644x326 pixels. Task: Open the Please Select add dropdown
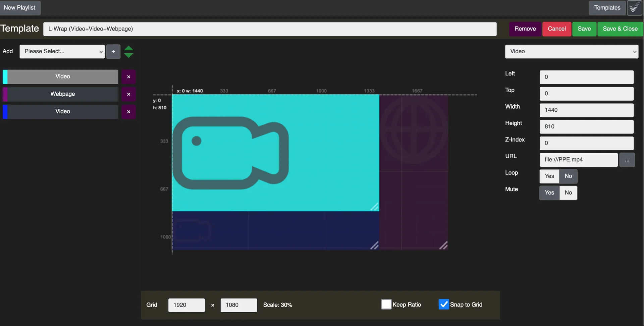coord(62,52)
